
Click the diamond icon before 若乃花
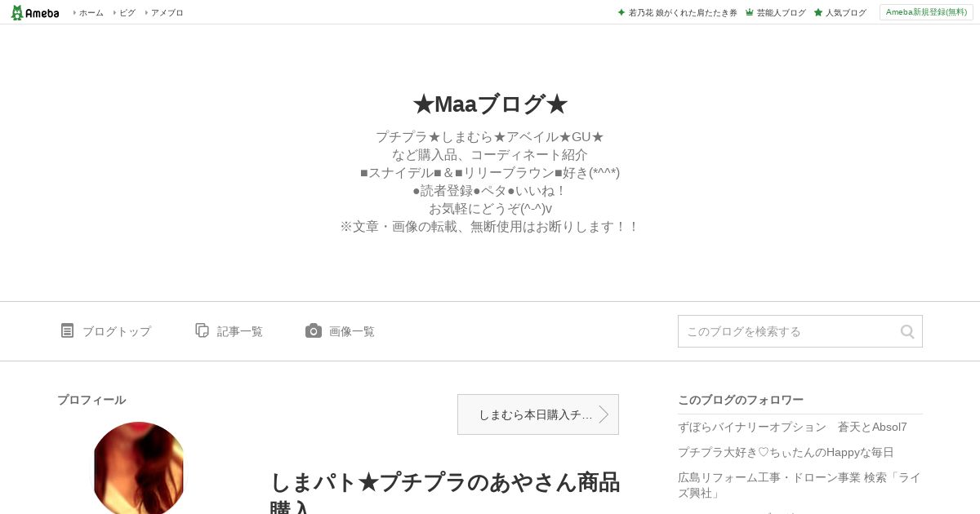tap(621, 13)
